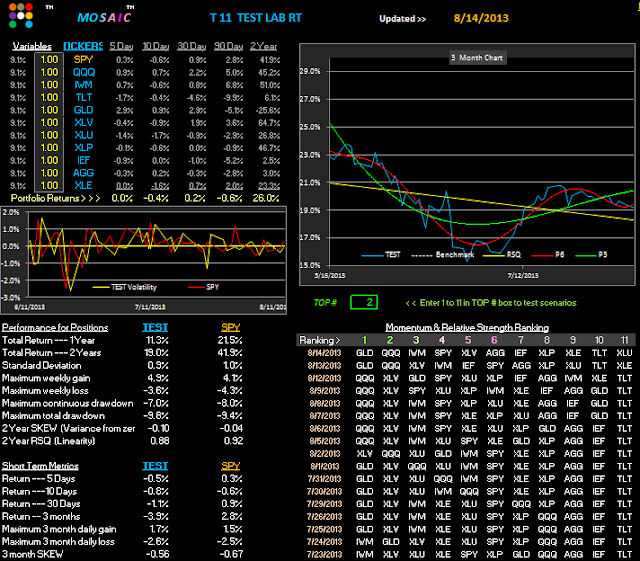Select the 8/14/2013 ranking row date
The width and height of the screenshot is (640, 561).
pyautogui.click(x=324, y=353)
